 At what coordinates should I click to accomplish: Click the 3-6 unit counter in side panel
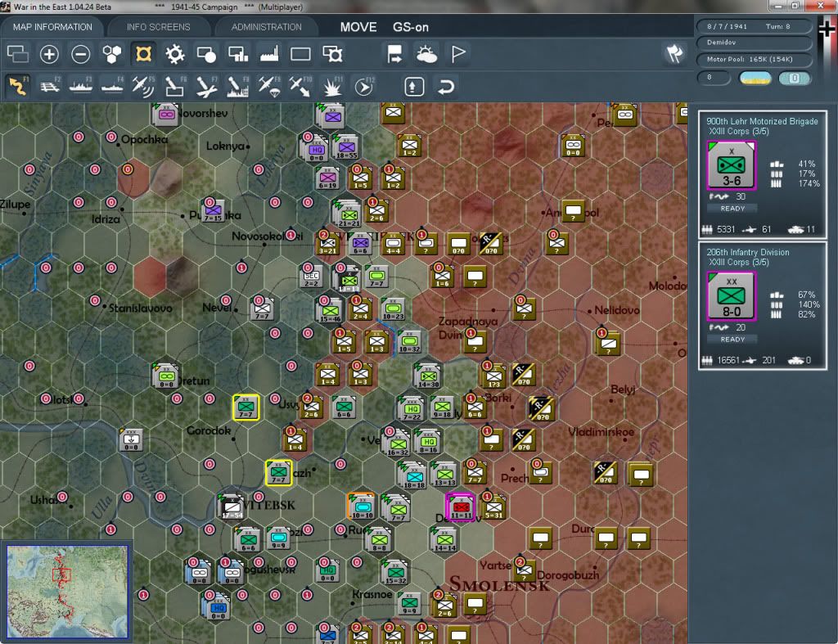coord(731,165)
